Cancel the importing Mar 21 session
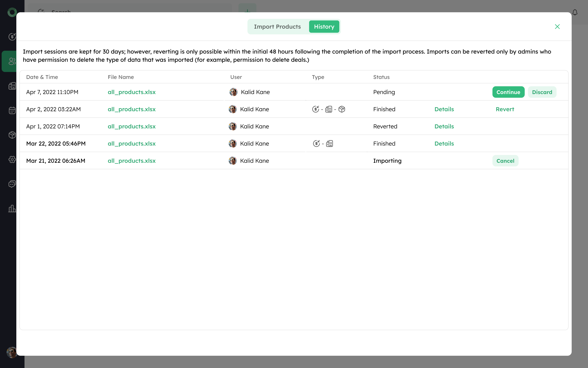Screen dimensions: 588x368 coord(505,161)
